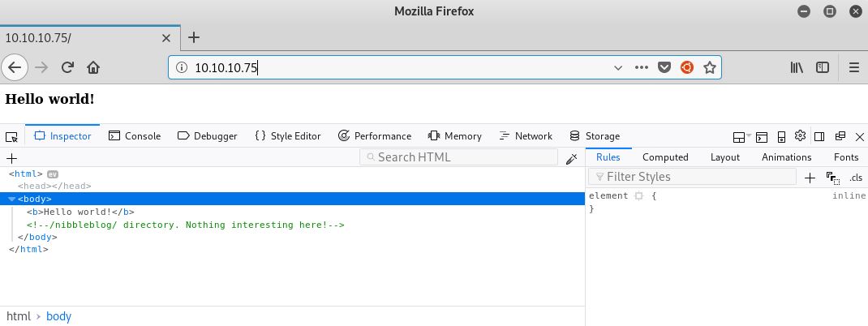Open the URL bar history dropdown
The width and height of the screenshot is (868, 326).
tap(618, 67)
